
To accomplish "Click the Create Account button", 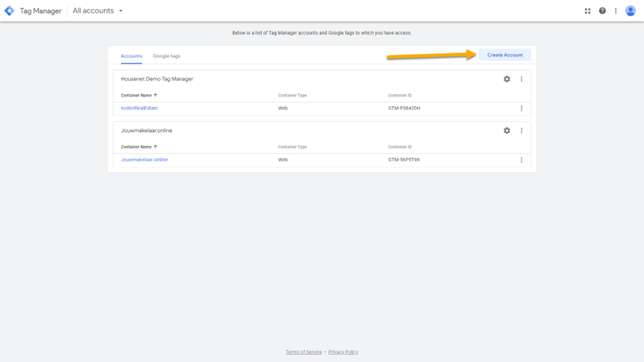I will pyautogui.click(x=505, y=55).
